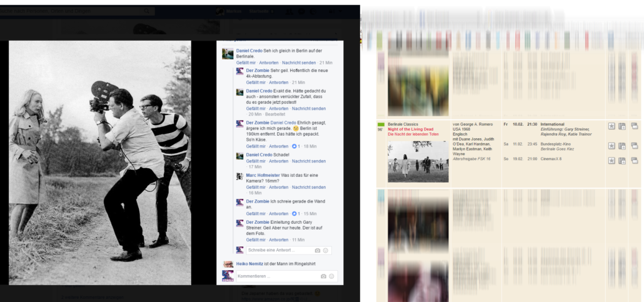Click 'Bearbeitet' edit history label
This screenshot has height=302, width=644.
(x=275, y=114)
